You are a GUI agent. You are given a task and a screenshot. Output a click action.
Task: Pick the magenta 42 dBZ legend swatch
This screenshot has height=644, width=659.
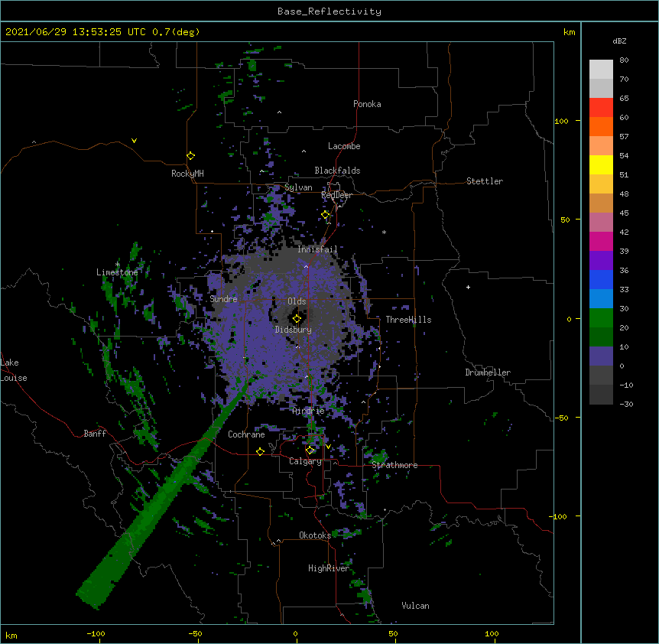click(x=601, y=241)
